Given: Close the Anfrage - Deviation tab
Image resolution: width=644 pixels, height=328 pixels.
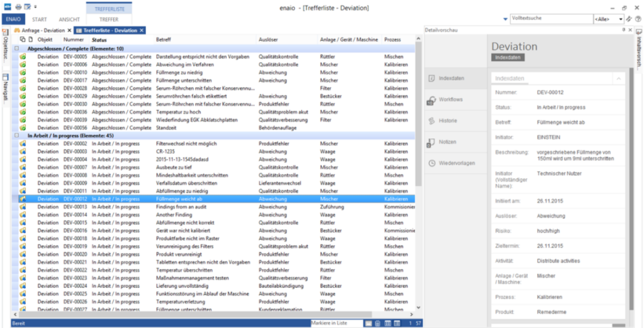Looking at the screenshot, I should [70, 30].
